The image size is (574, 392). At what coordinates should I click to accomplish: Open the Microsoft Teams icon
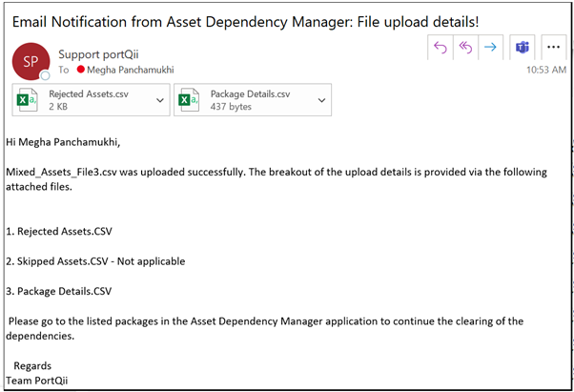pos(523,47)
